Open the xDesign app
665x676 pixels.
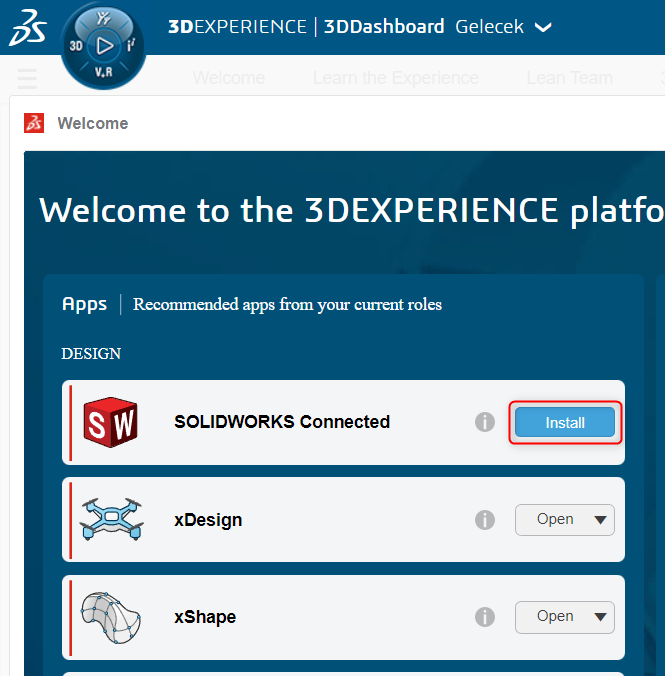[x=555, y=520]
